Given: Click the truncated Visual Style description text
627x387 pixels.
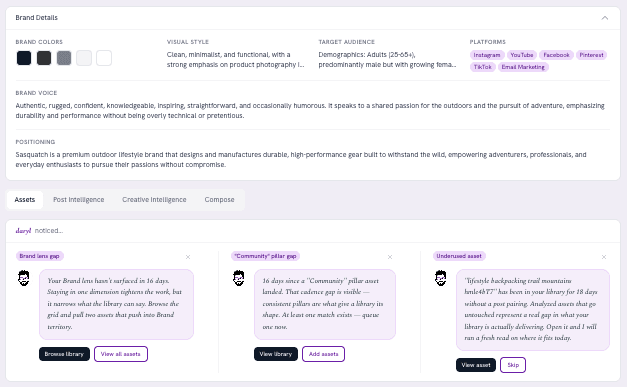Looking at the screenshot, I should pyautogui.click(x=236, y=60).
